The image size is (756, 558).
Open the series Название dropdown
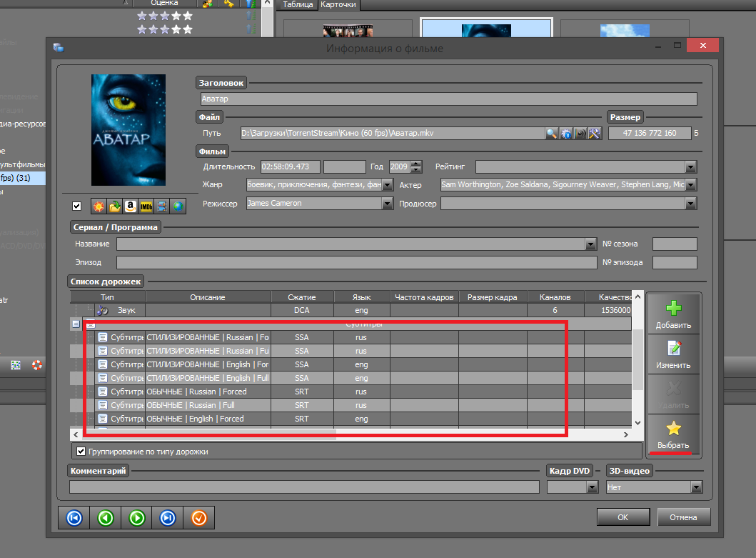(x=590, y=244)
